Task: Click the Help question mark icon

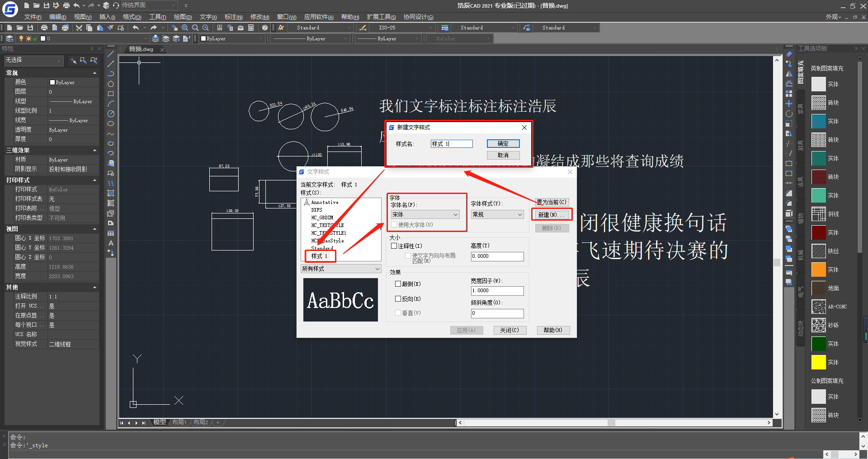Action: pyautogui.click(x=265, y=28)
